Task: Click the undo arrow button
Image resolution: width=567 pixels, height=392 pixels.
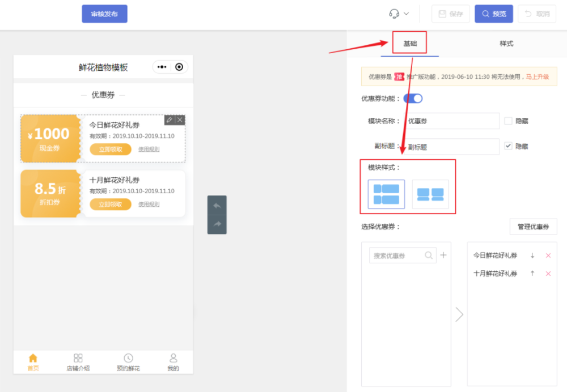Action: click(217, 205)
